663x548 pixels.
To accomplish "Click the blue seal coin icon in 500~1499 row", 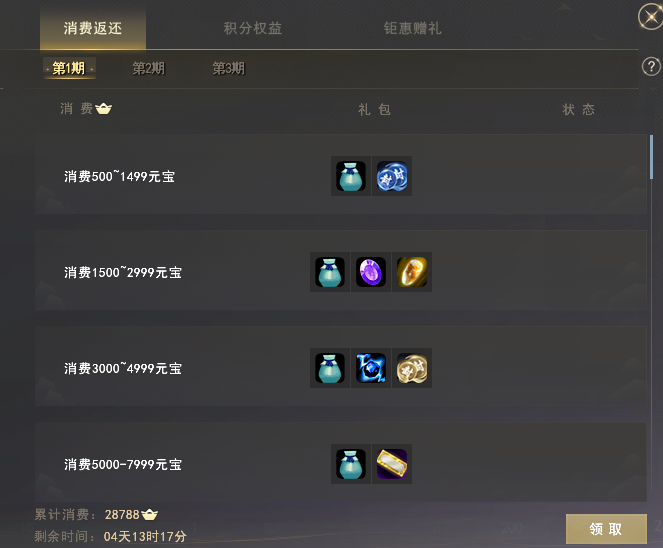I will pyautogui.click(x=392, y=176).
